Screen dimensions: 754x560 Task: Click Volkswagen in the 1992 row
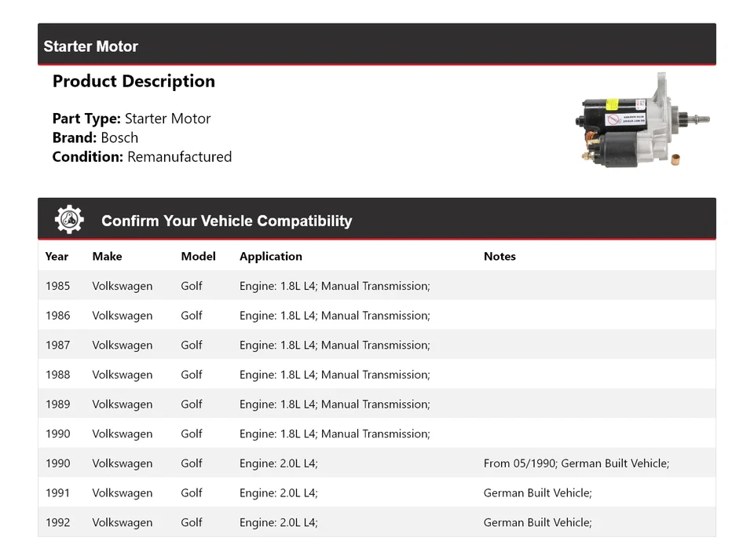tap(123, 523)
